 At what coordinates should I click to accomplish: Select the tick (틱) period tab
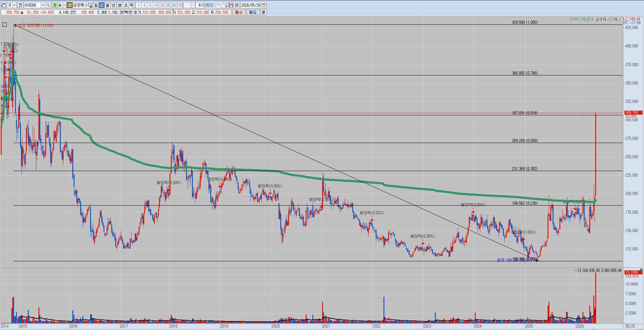[x=132, y=5]
